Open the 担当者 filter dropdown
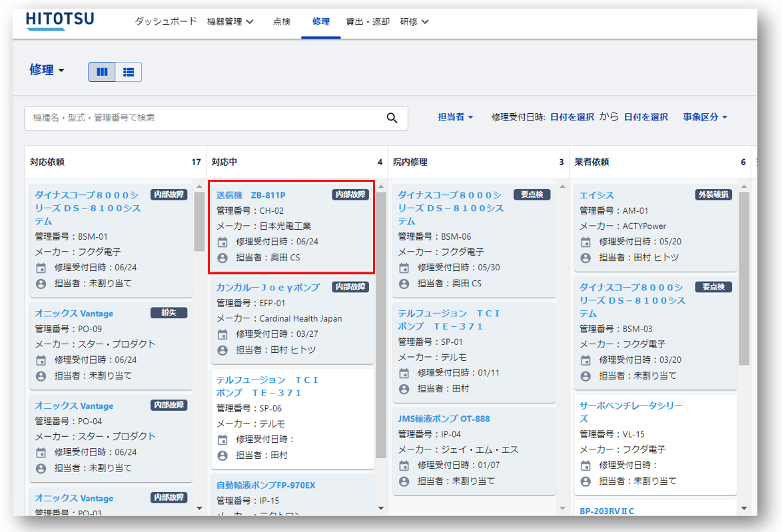Viewport: 782px width, 532px height. tap(456, 117)
